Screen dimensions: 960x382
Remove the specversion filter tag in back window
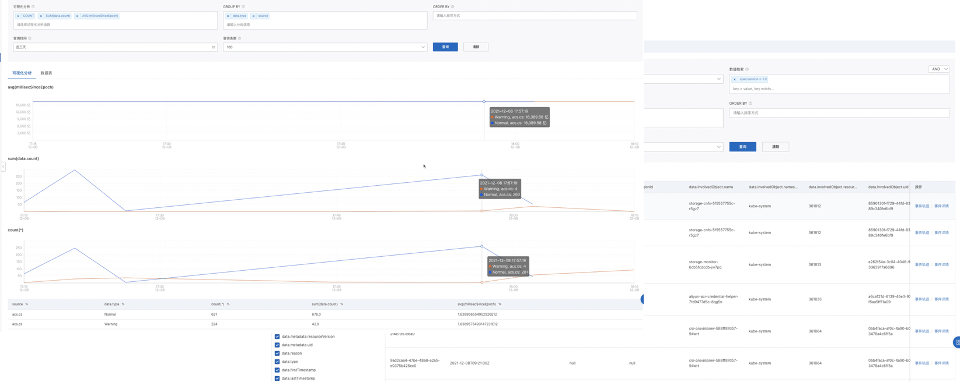tap(734, 79)
